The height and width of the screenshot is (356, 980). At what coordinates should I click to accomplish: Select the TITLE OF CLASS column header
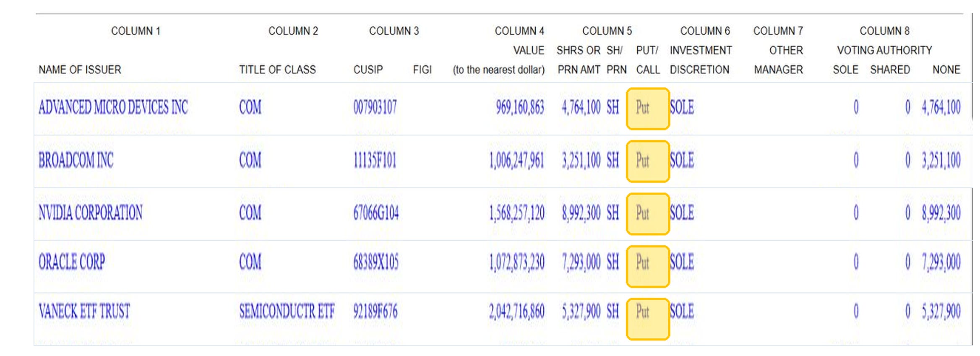click(x=277, y=70)
